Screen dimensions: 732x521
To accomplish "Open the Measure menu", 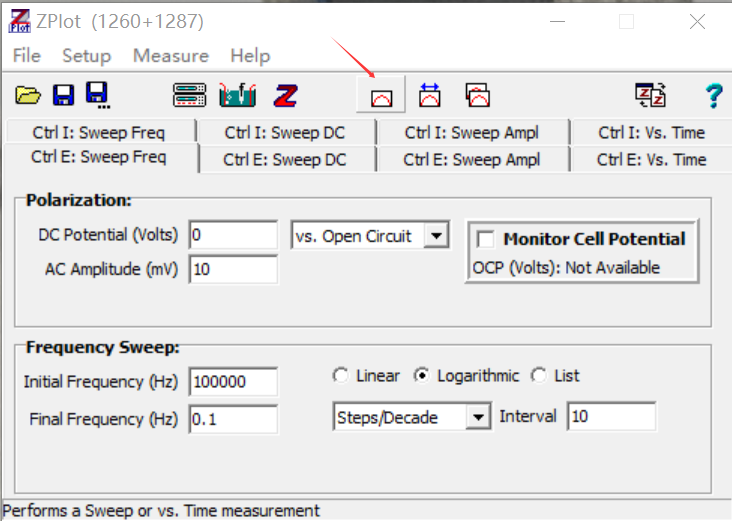I will coord(170,56).
